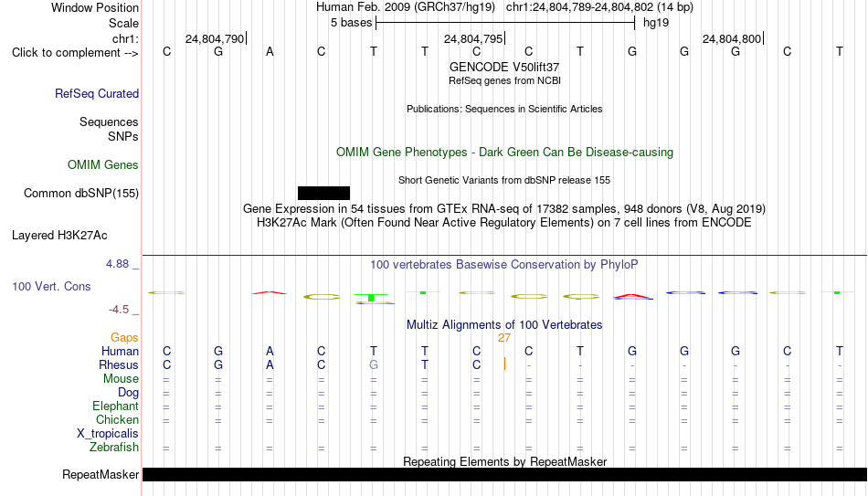Viewport: 868px width, 496px height.
Task: Select the Human alignment row label
Action: pos(120,351)
